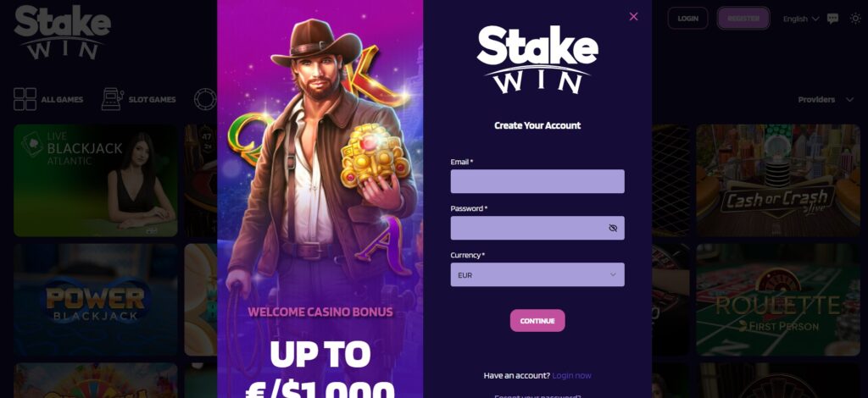Open the Cash or Crash Live thumbnail
This screenshot has height=398, width=868.
coord(778,180)
